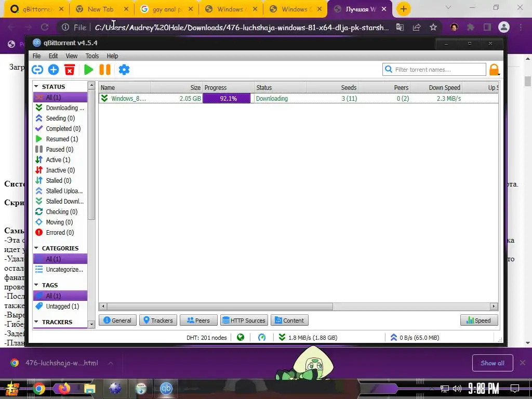
Task: Click the orange Pause icon in toolbar
Action: click(x=105, y=70)
